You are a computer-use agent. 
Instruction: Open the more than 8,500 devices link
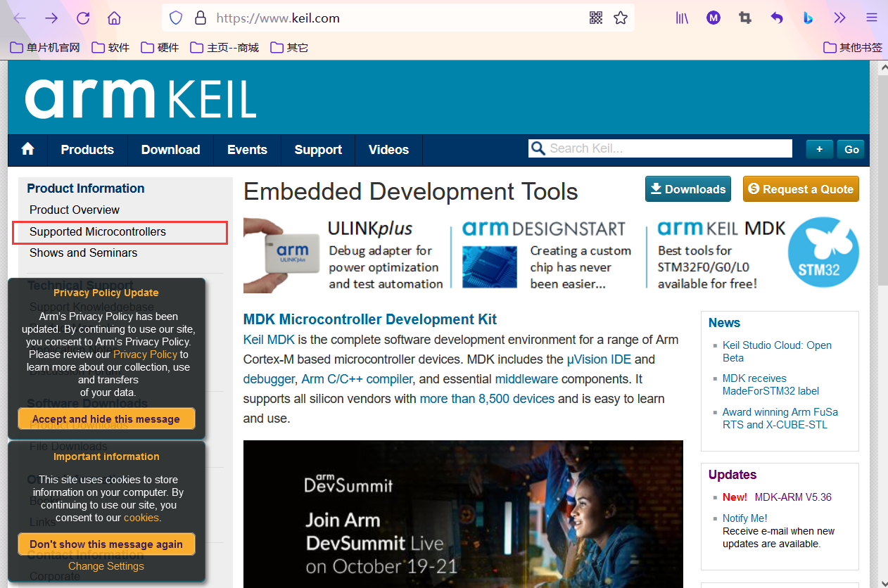pos(487,399)
